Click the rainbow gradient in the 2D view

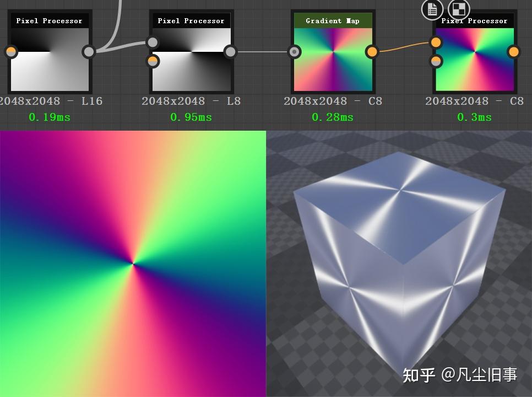pos(133,264)
